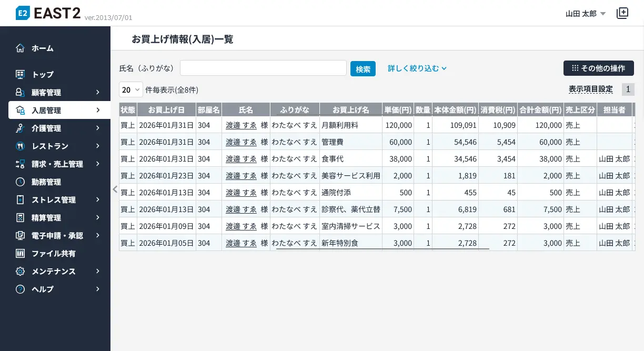Viewport: 644px width, 351px height.
Task: Open 勤務管理 clock icon
Action: pyautogui.click(x=20, y=182)
